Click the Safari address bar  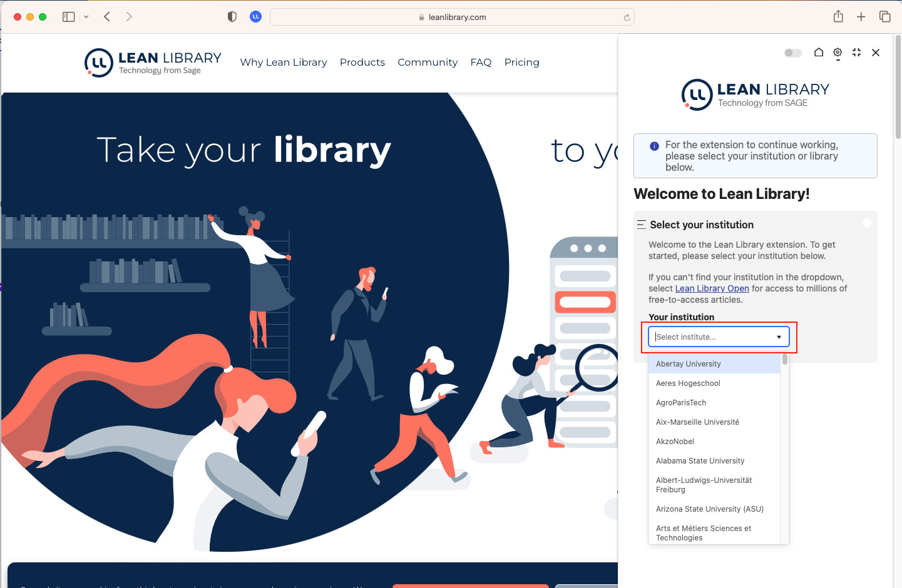(452, 17)
